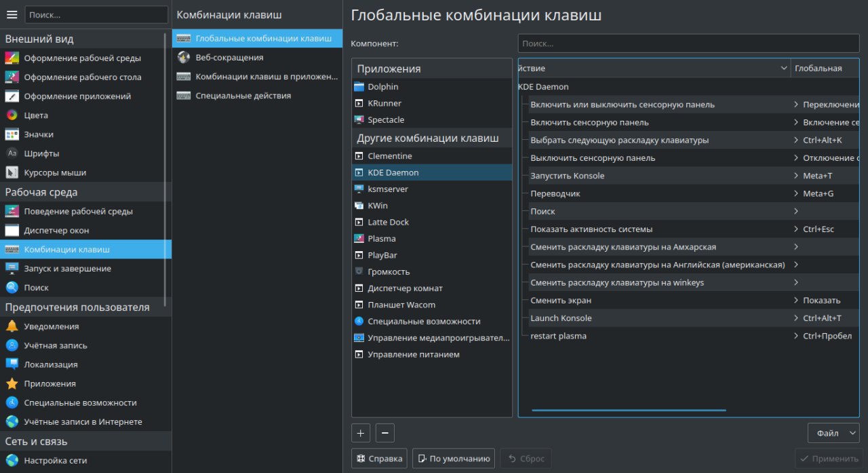
Task: Open Специальные возможности icon in the sidebar
Action: (x=12, y=402)
